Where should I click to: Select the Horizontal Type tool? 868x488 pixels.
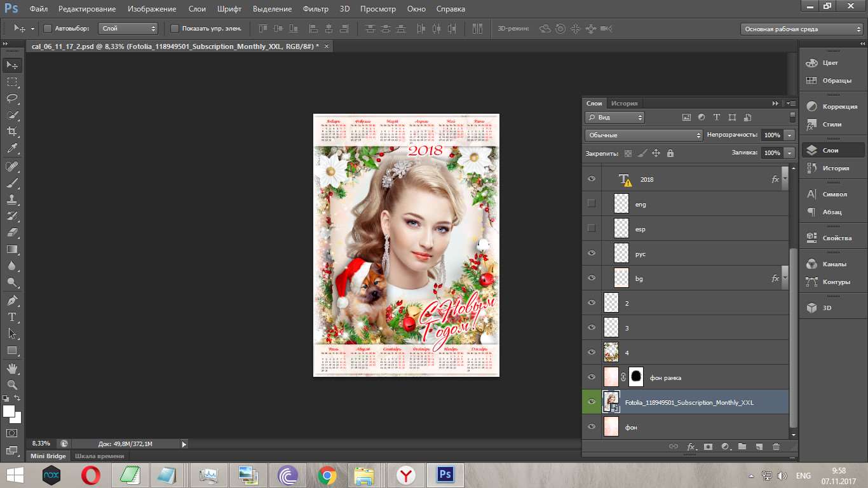(12, 317)
